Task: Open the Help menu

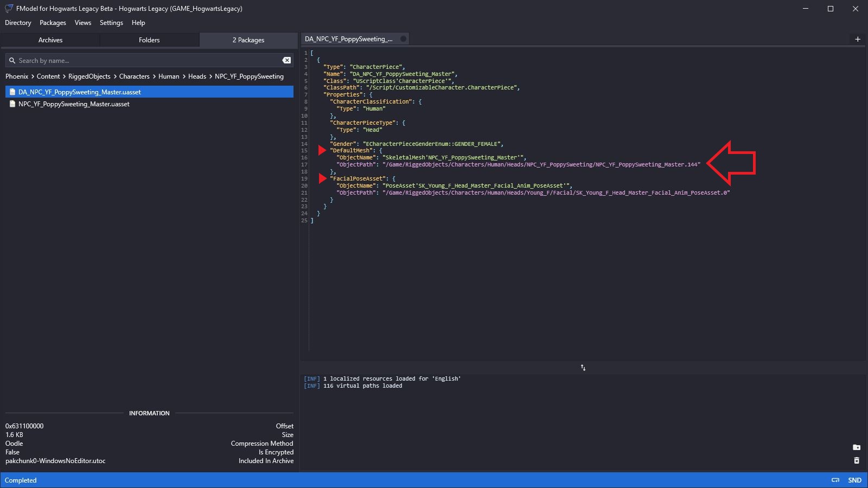Action: coord(138,23)
